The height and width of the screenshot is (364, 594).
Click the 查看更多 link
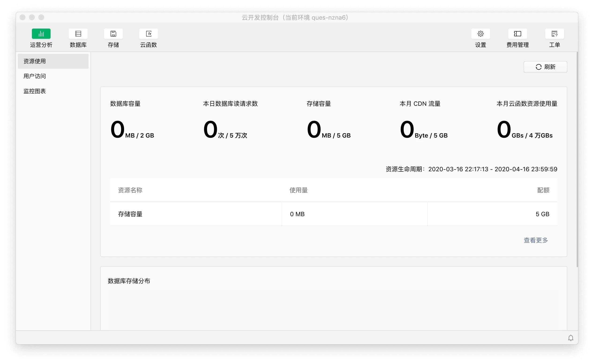click(536, 240)
